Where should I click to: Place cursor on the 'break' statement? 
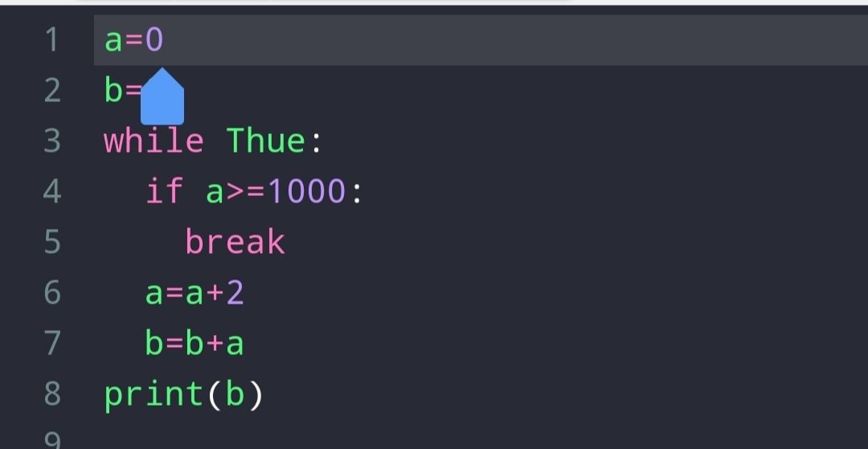[235, 242]
